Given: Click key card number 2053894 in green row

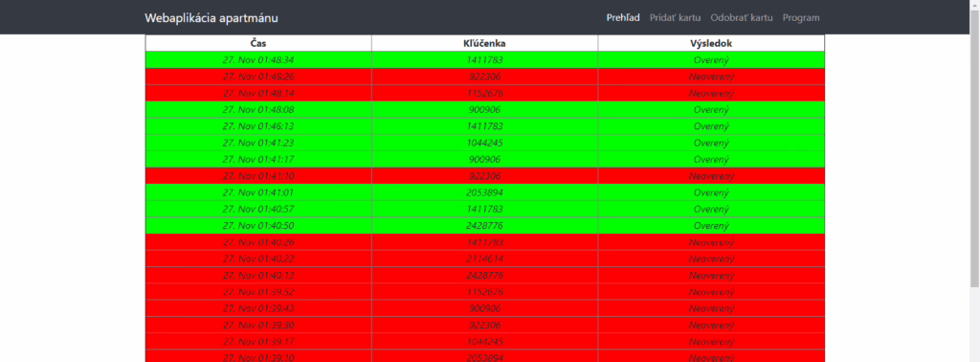Looking at the screenshot, I should 484,192.
